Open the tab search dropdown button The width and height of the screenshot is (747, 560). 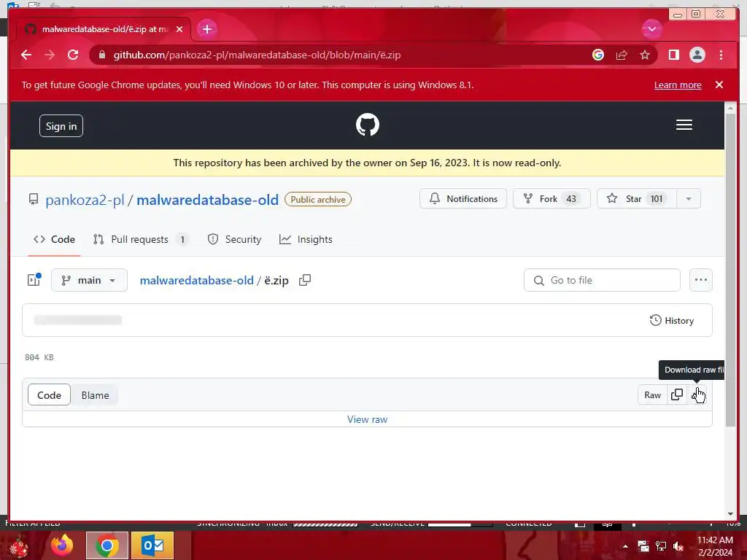tap(651, 29)
